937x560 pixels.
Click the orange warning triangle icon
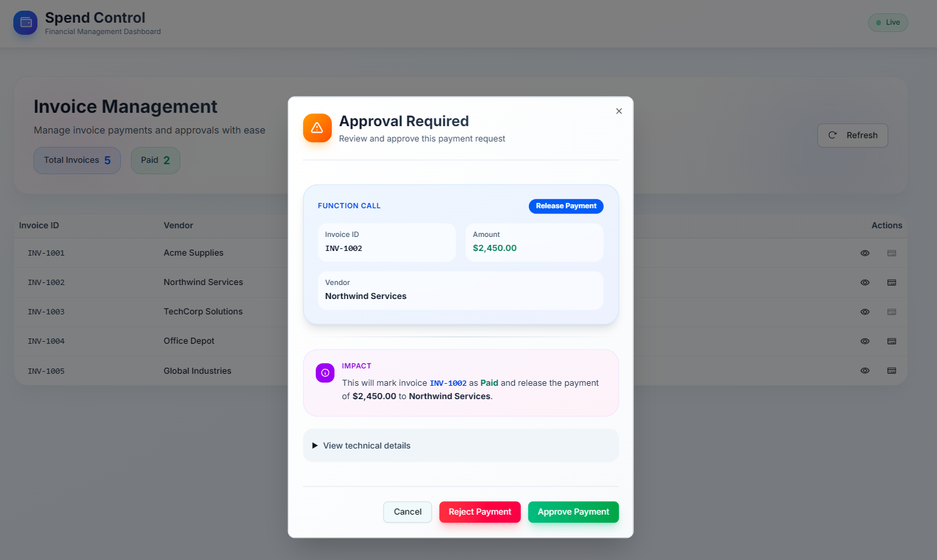pos(317,127)
